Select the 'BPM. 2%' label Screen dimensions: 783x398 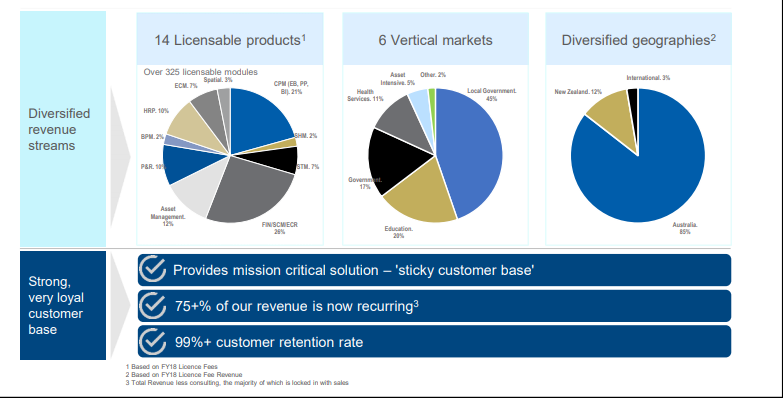pyautogui.click(x=152, y=137)
